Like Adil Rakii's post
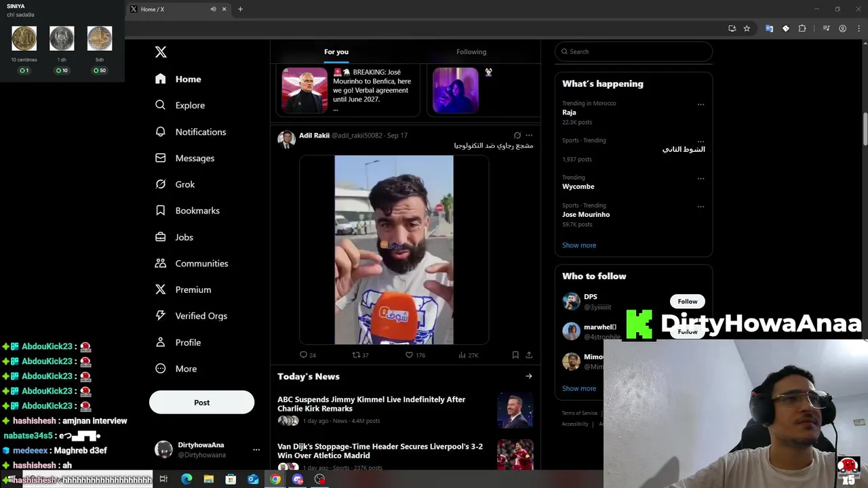The height and width of the screenshot is (488, 868). tap(414, 354)
